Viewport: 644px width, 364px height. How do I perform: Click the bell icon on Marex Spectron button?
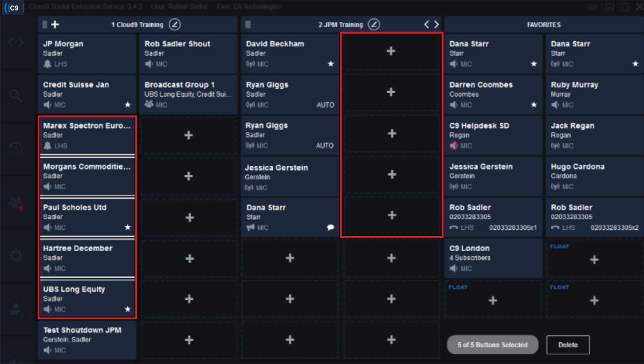(x=47, y=145)
